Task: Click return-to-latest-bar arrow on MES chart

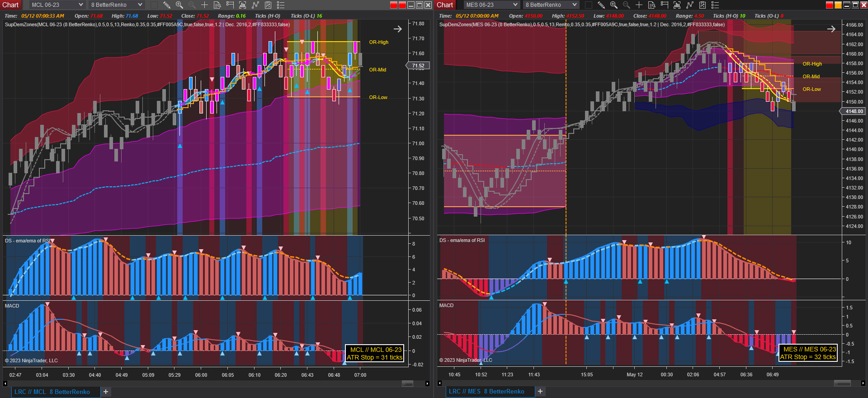Action: pyautogui.click(x=831, y=29)
